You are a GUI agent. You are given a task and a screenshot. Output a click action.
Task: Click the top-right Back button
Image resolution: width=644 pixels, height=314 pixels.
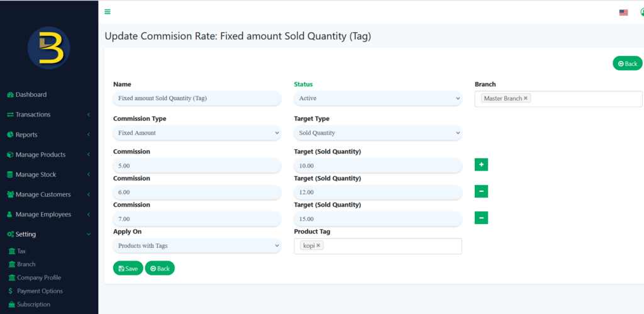[x=627, y=64]
